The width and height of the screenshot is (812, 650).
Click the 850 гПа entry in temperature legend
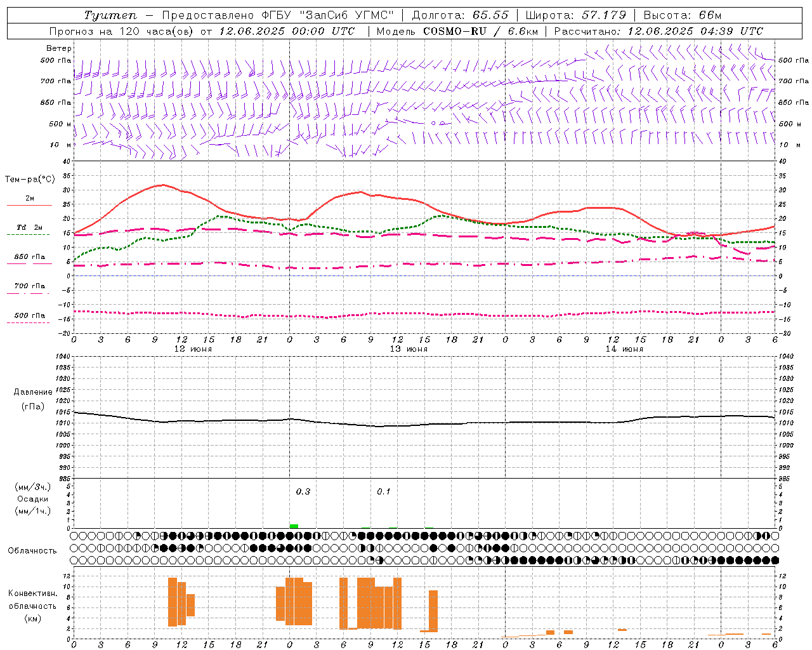click(x=30, y=257)
